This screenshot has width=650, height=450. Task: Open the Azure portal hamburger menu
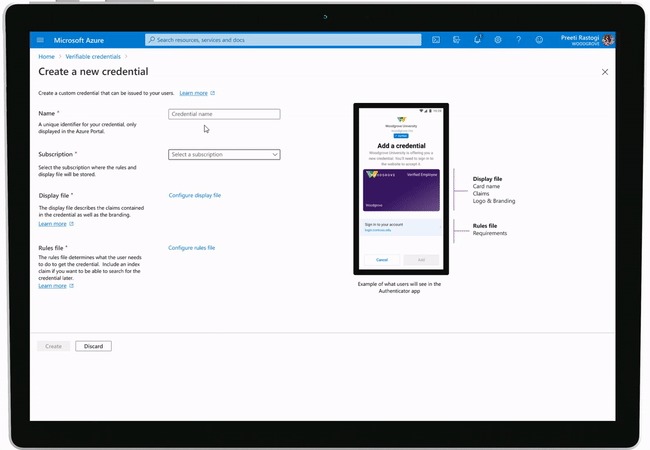click(x=40, y=40)
